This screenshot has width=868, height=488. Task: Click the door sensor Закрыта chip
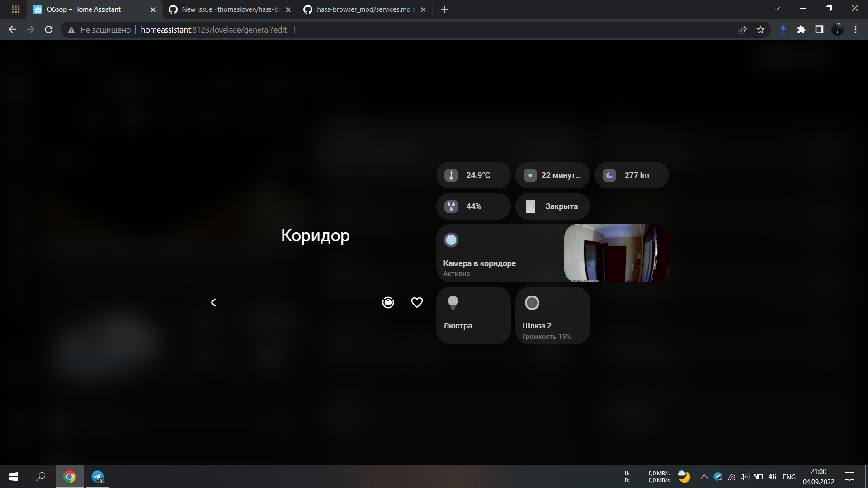[x=552, y=206]
